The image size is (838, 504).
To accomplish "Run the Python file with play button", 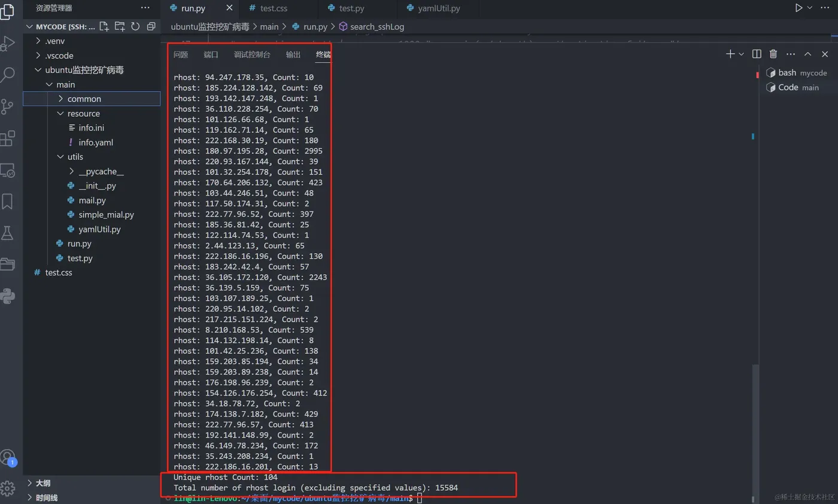I will point(798,8).
